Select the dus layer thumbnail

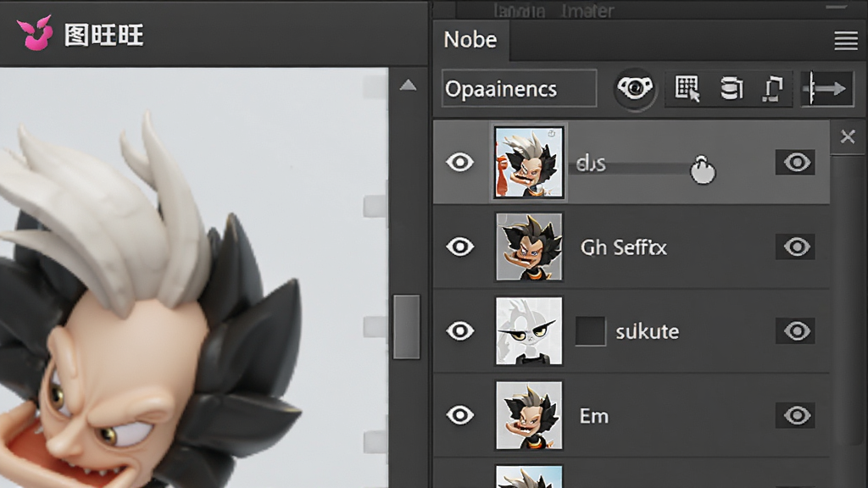529,162
